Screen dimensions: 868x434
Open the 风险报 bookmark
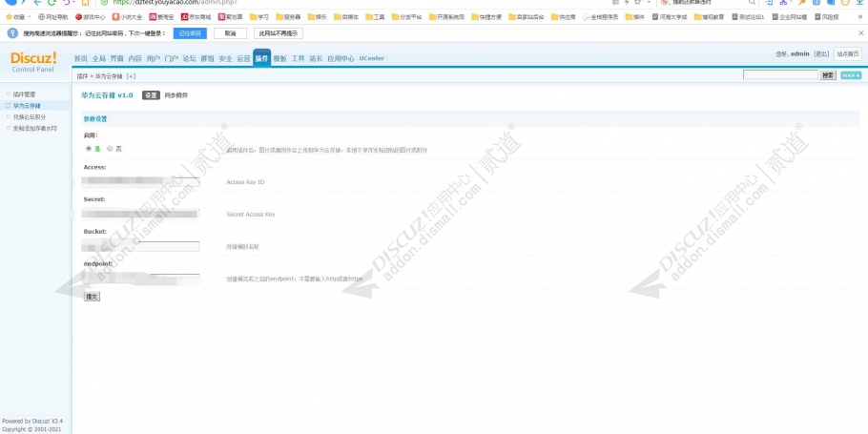(x=826, y=17)
